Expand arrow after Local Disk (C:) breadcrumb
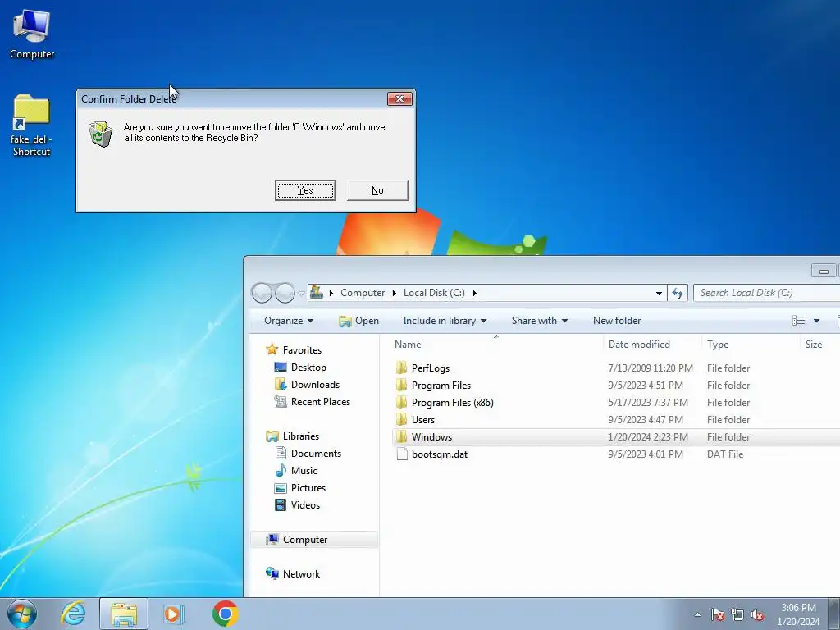Screen dimensions: 840x630 tap(475, 293)
